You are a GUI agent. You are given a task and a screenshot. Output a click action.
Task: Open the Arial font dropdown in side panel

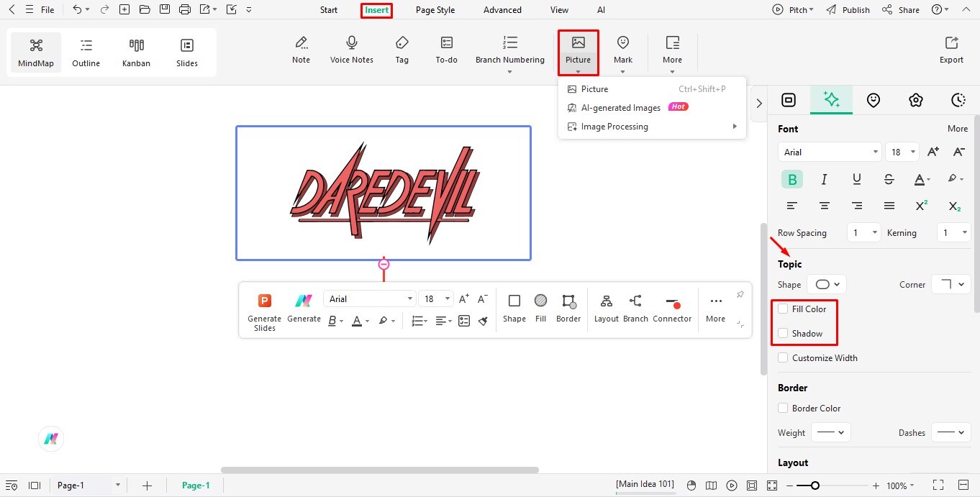[x=830, y=152]
